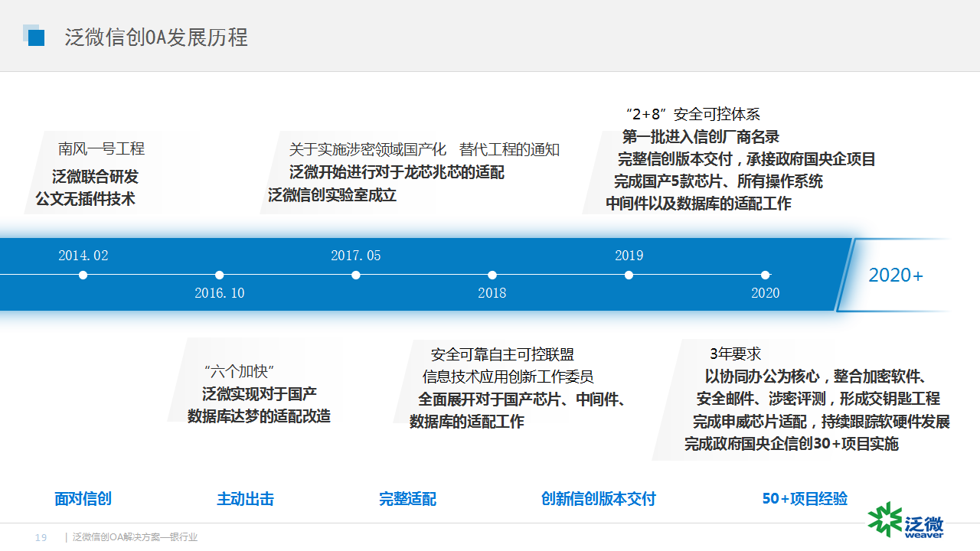Click the blue square title bullet icon
This screenshot has width=980, height=551.
[34, 35]
